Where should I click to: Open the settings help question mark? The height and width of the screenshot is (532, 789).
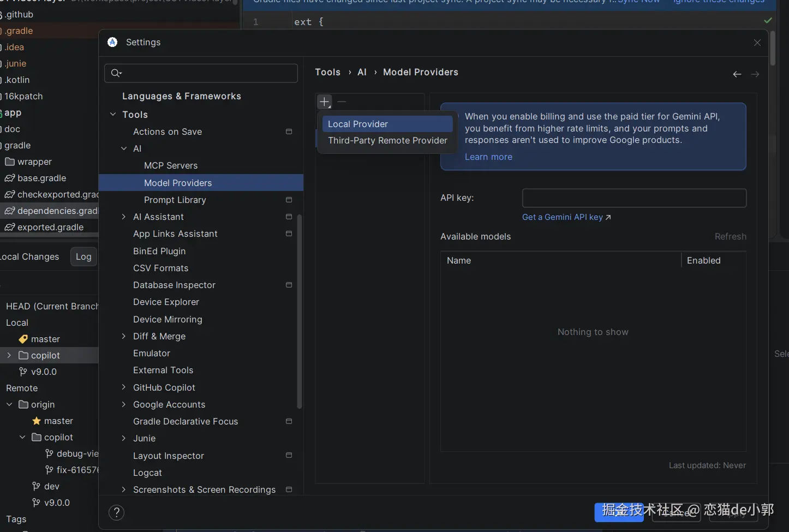tap(117, 512)
